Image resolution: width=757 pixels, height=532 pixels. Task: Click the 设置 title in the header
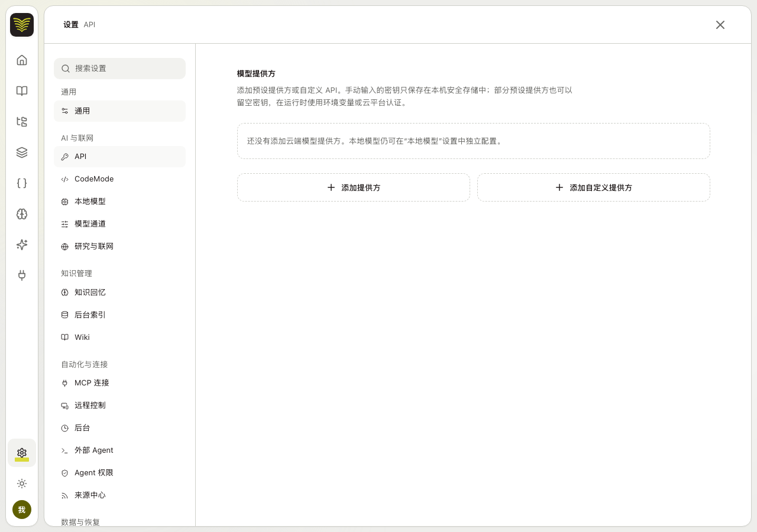point(71,25)
